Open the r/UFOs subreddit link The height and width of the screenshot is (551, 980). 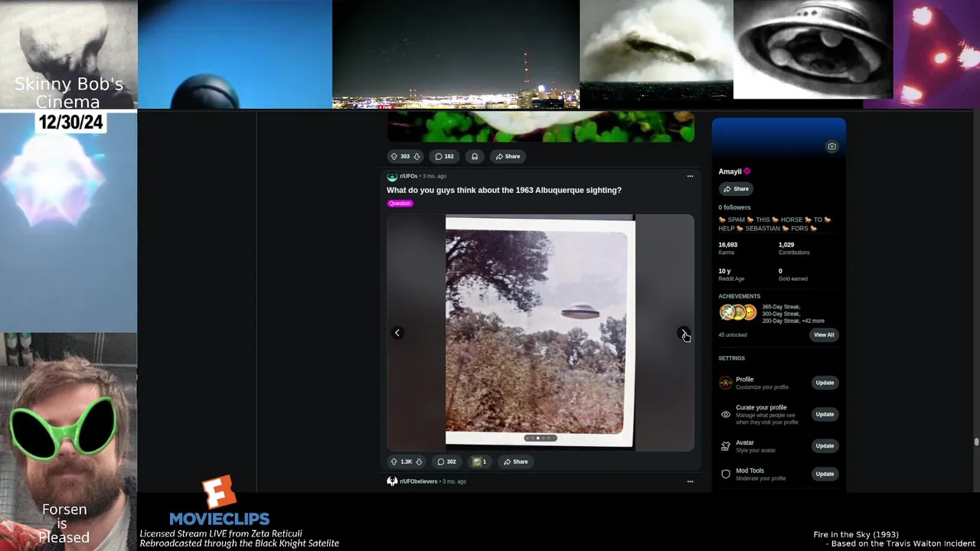408,176
